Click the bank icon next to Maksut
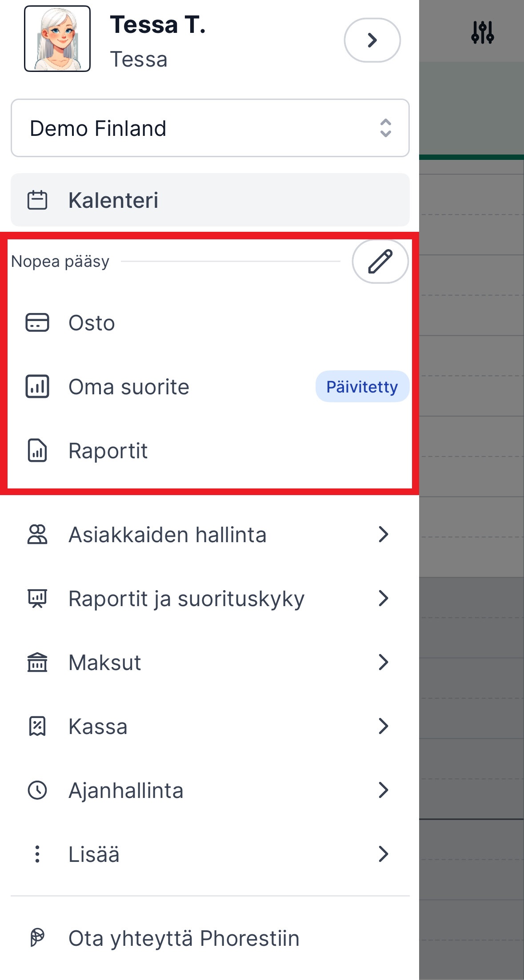The width and height of the screenshot is (524, 980). 37,663
